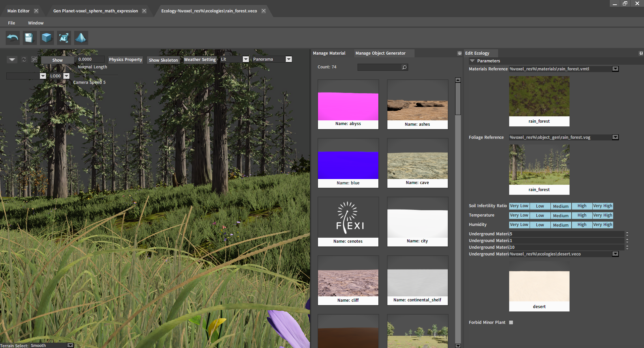This screenshot has height=348, width=644.
Task: Toggle Temperature Low option
Action: coord(540,215)
